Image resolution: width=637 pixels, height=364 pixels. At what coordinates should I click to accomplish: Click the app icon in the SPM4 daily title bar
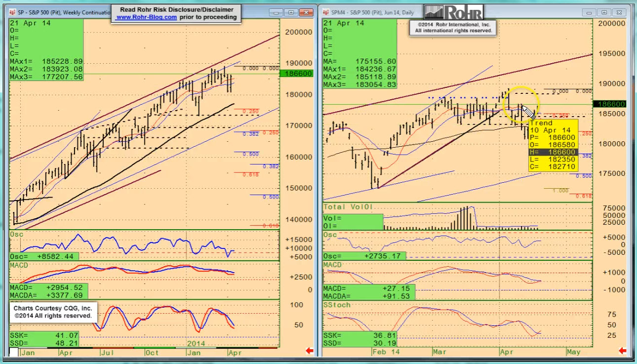tap(327, 12)
